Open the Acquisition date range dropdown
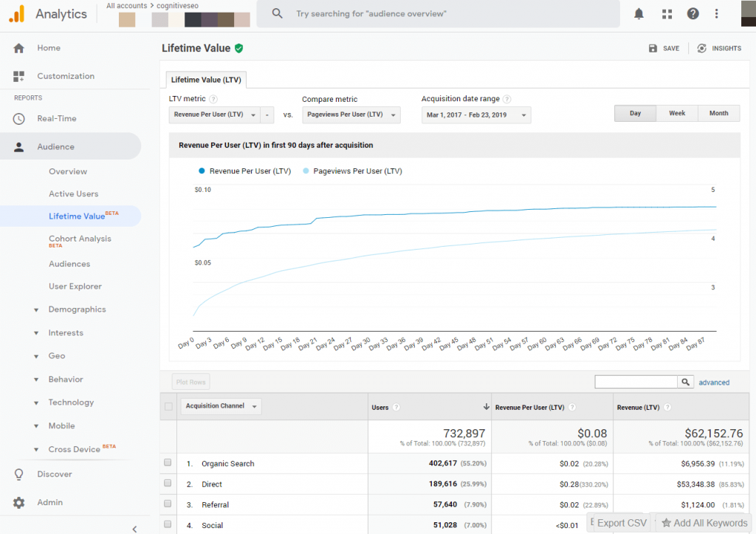 (x=475, y=114)
